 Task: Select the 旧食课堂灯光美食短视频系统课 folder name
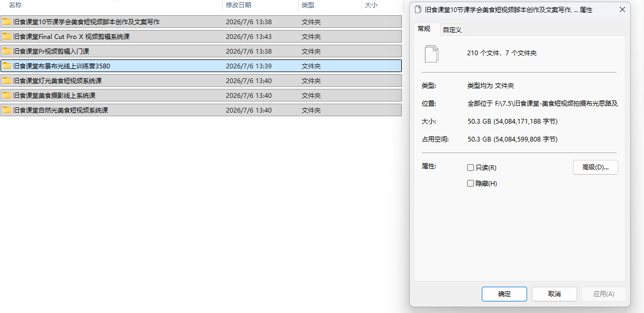point(57,81)
